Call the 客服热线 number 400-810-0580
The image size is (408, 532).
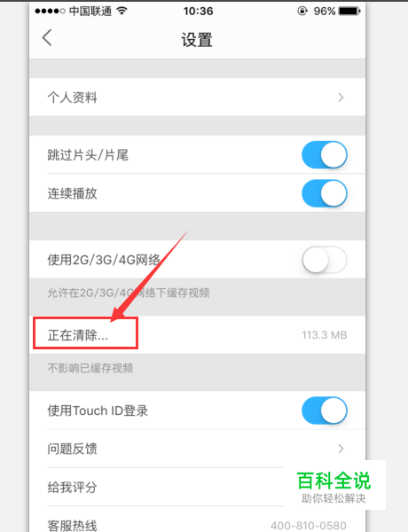pyautogui.click(x=308, y=526)
